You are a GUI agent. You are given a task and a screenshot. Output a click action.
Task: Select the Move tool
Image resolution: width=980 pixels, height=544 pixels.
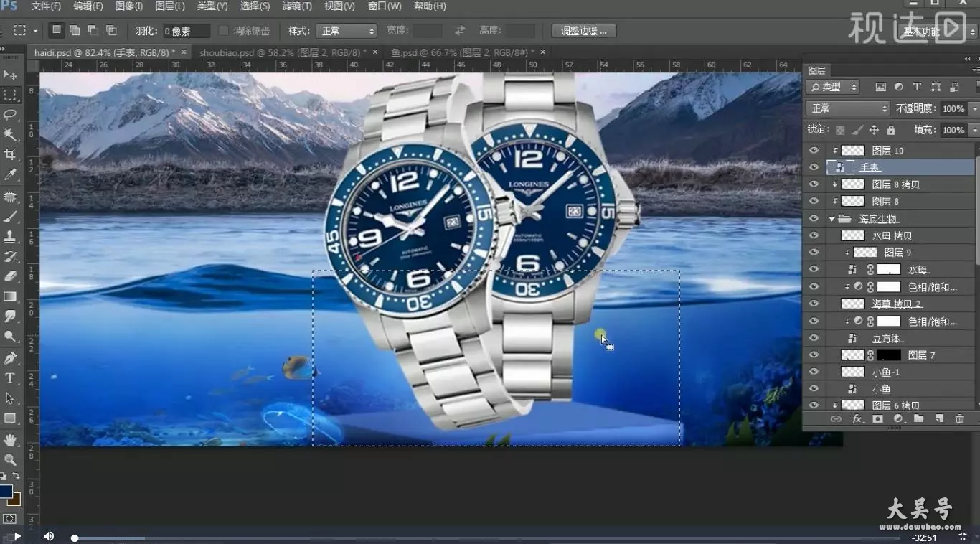tap(10, 75)
